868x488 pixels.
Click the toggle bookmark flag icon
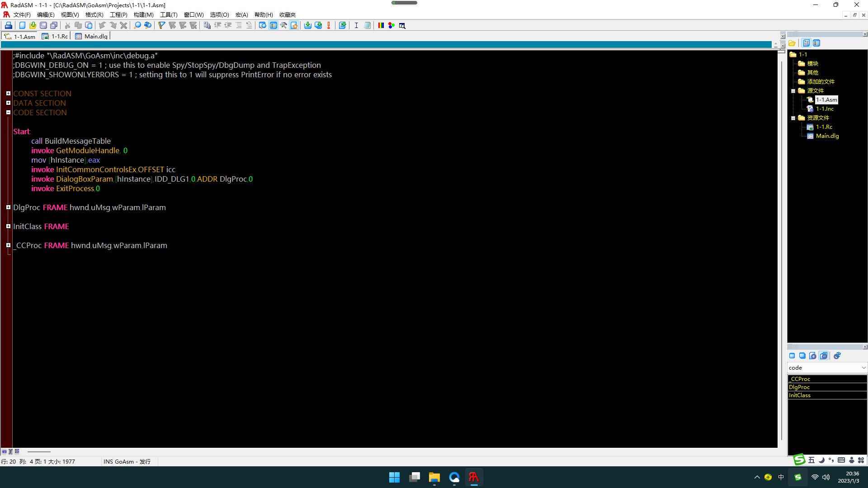pos(161,25)
